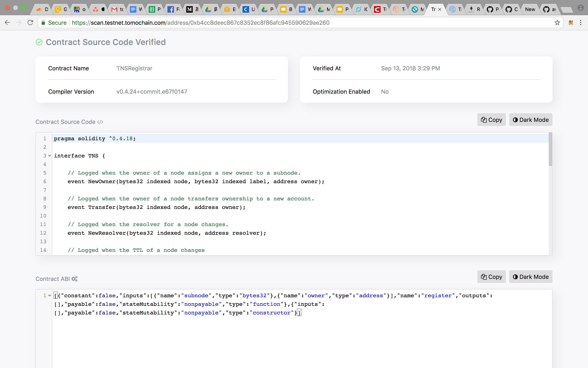Open the MetaMask fox extension
The width and height of the screenshot is (588, 368).
click(571, 23)
